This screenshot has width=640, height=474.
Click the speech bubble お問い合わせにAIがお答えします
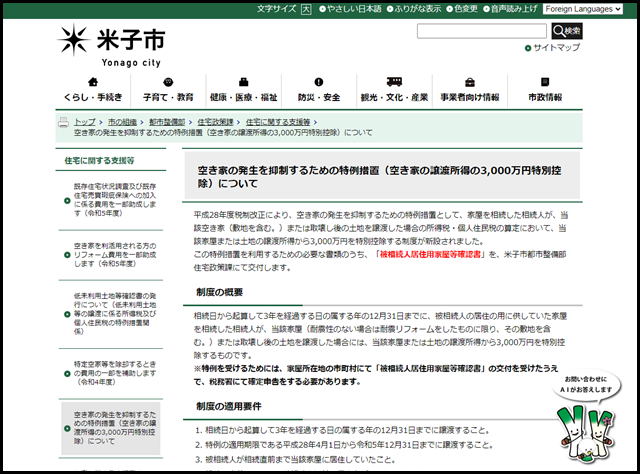pyautogui.click(x=586, y=385)
